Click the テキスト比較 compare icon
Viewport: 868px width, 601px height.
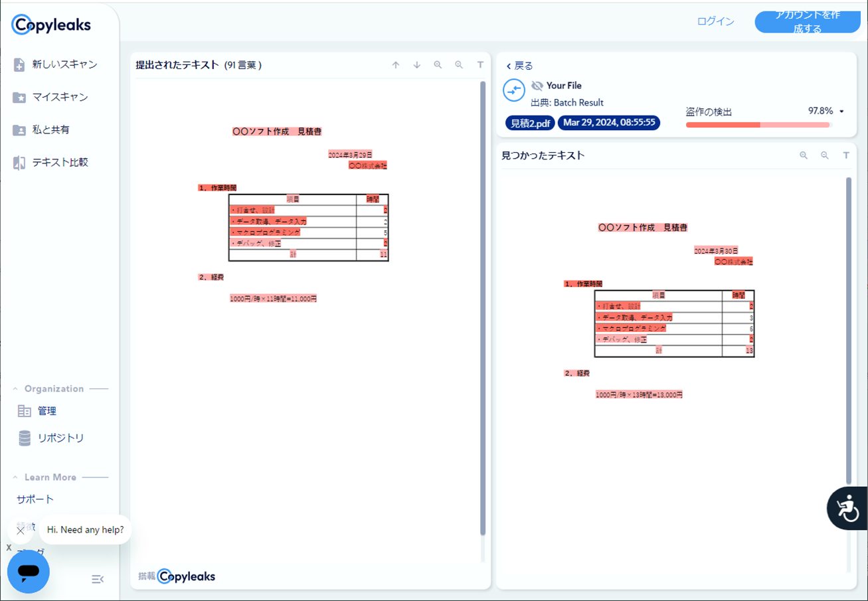(19, 163)
